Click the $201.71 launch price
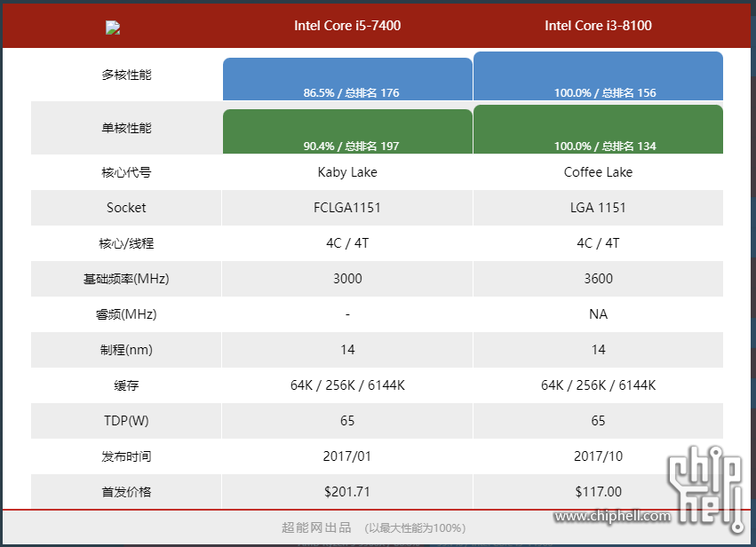756x547 pixels. point(347,492)
